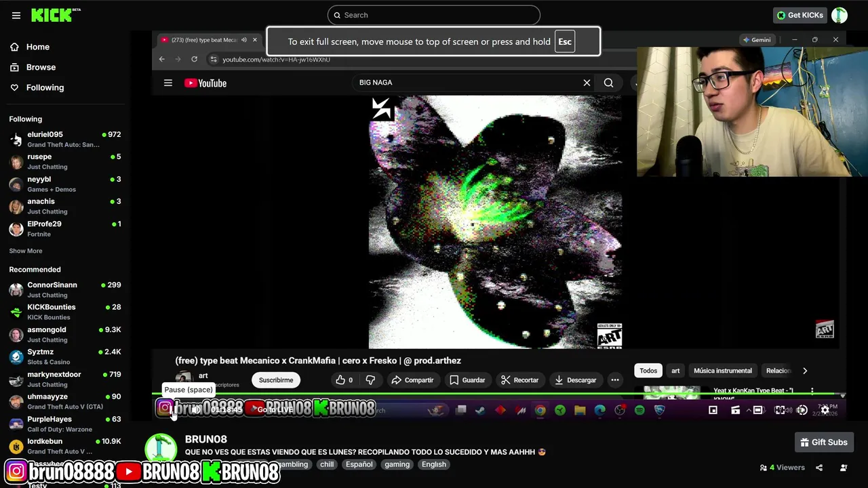
Task: Open PurpleHayes recommended channel
Action: coord(64,424)
